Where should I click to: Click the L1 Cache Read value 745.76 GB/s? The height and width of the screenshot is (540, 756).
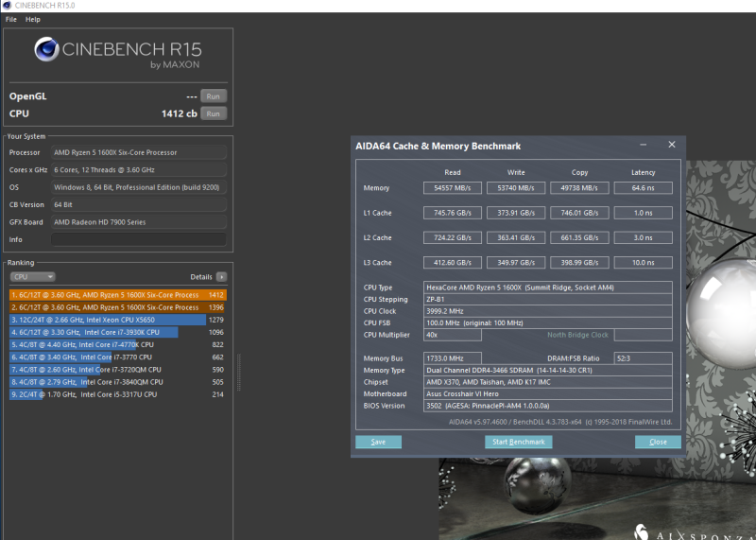coord(453,213)
